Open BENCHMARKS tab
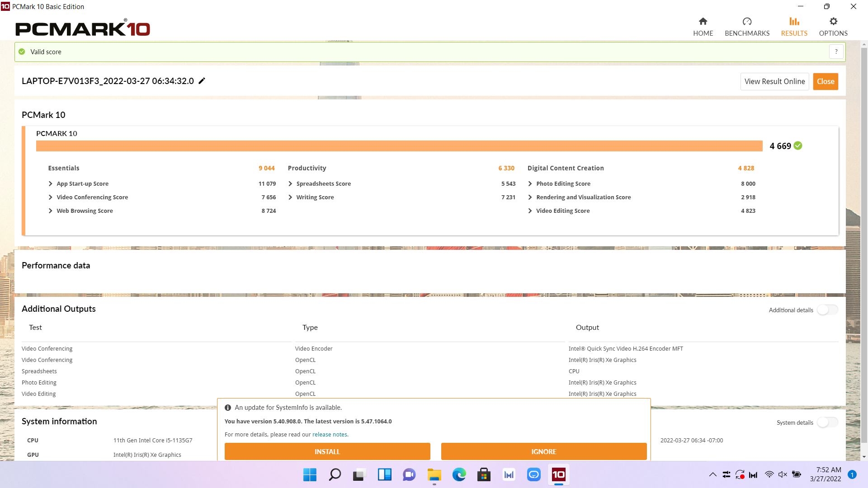 747,27
